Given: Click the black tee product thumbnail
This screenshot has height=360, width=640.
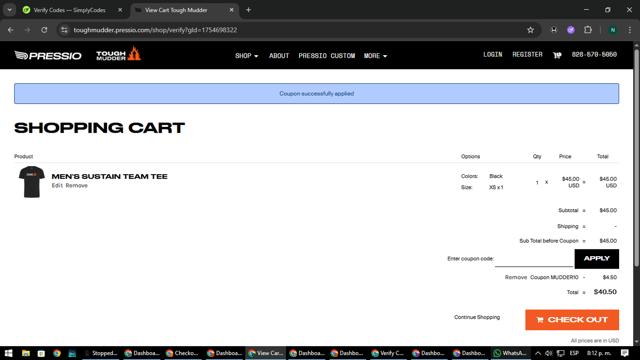Looking at the screenshot, I should [31, 182].
